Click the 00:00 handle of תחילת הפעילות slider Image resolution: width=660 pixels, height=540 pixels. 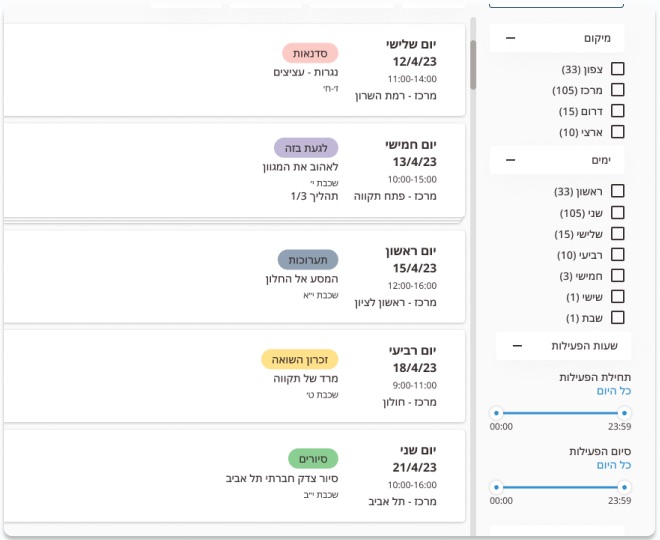pos(497,413)
